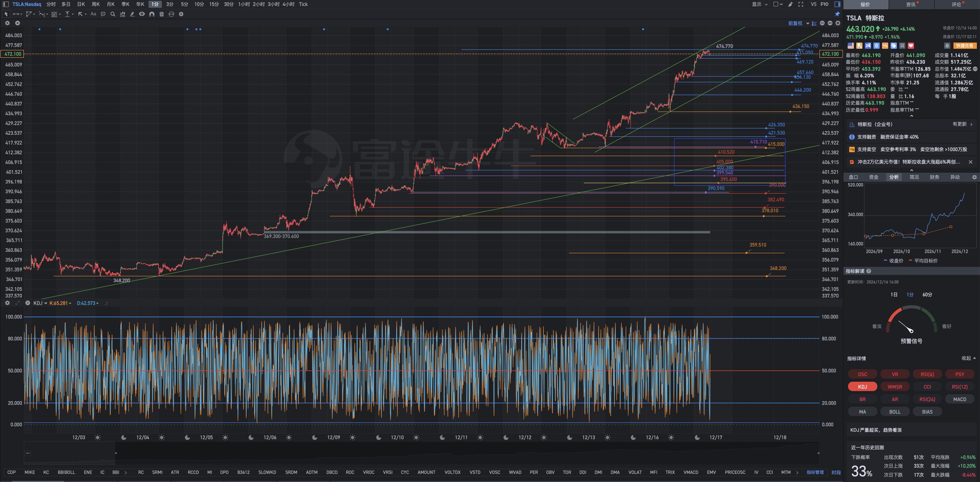Open the candlestick measure tool
The height and width of the screenshot is (482, 980).
[123, 14]
